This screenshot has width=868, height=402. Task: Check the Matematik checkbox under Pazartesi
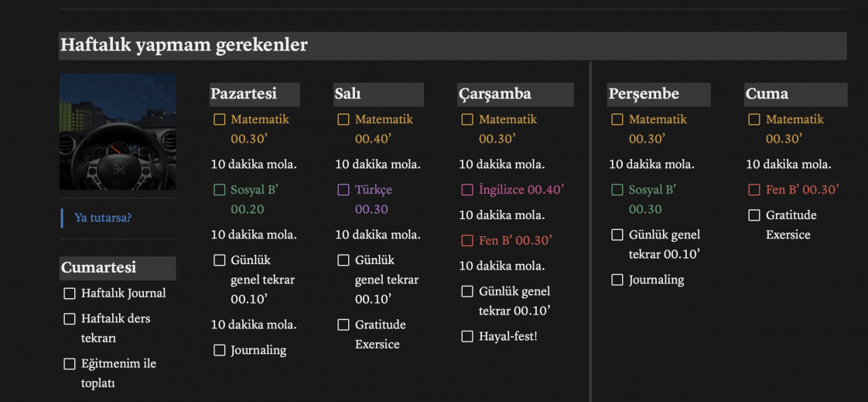pyautogui.click(x=220, y=120)
